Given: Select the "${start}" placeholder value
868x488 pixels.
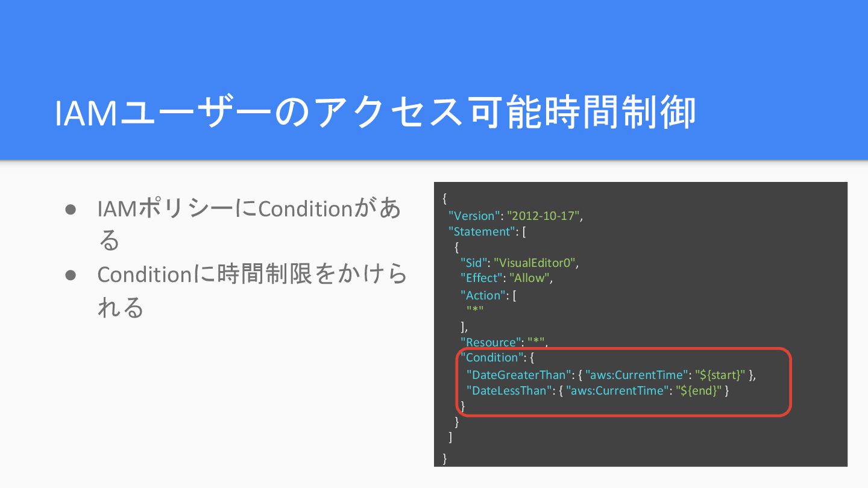Looking at the screenshot, I should (x=720, y=375).
